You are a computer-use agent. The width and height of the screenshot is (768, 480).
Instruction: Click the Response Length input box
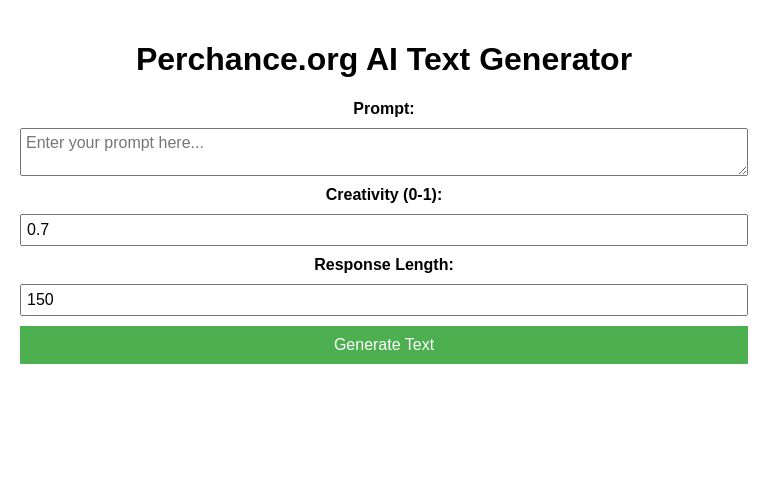click(384, 300)
